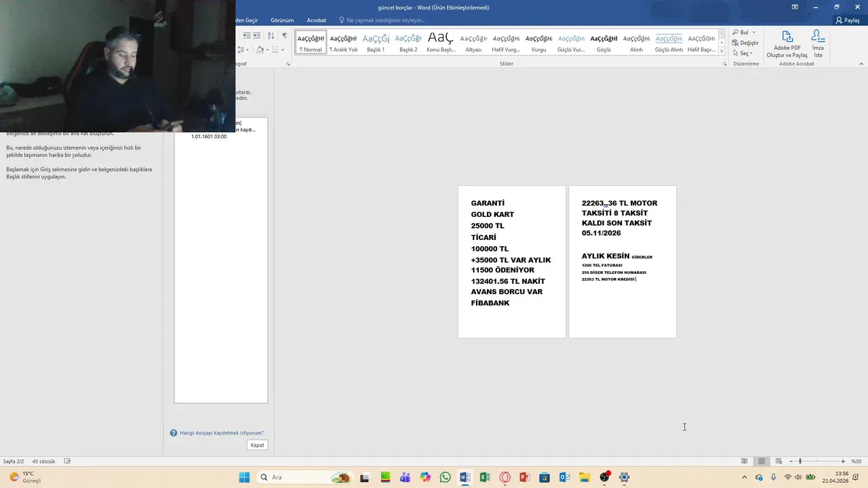Viewport: 868px width, 488px height.
Task: Open the Gözden Geçir tab
Action: click(246, 20)
